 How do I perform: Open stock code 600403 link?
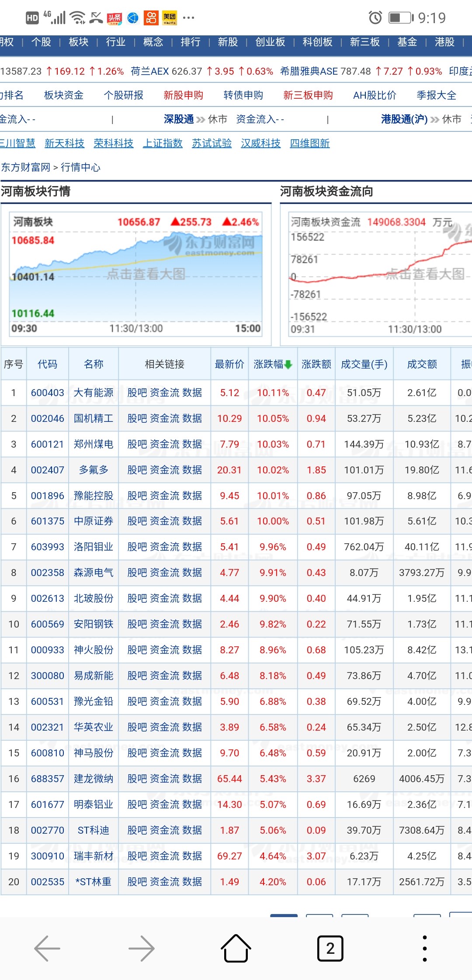coord(48,393)
